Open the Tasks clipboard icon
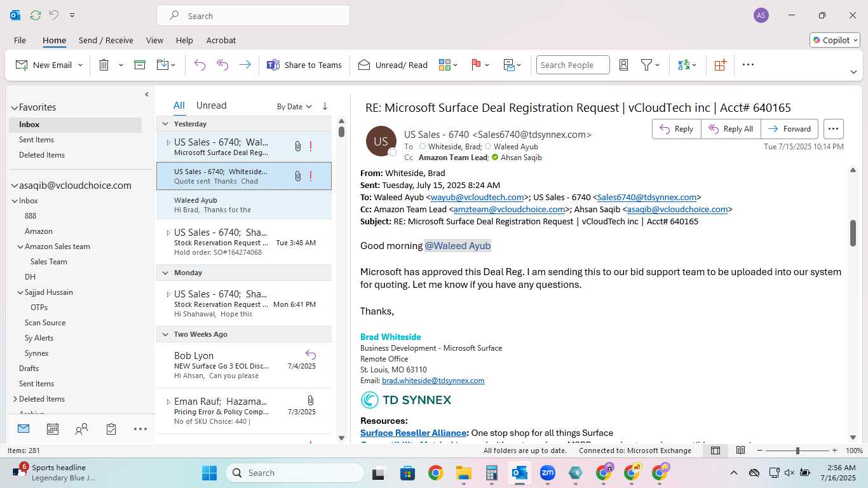 point(111,430)
